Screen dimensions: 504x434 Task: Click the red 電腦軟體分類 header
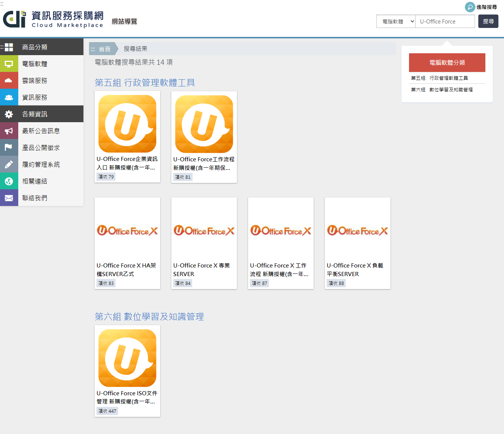(447, 63)
